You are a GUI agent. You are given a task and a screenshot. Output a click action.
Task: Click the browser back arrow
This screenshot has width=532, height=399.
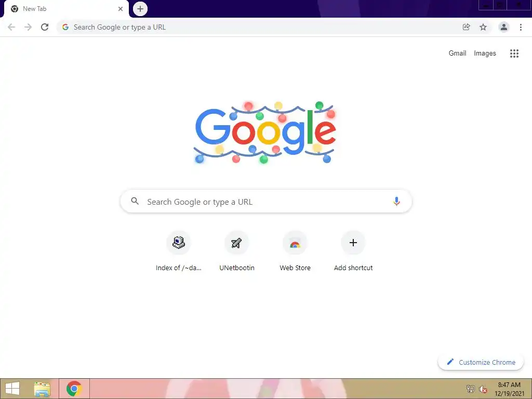coord(11,27)
